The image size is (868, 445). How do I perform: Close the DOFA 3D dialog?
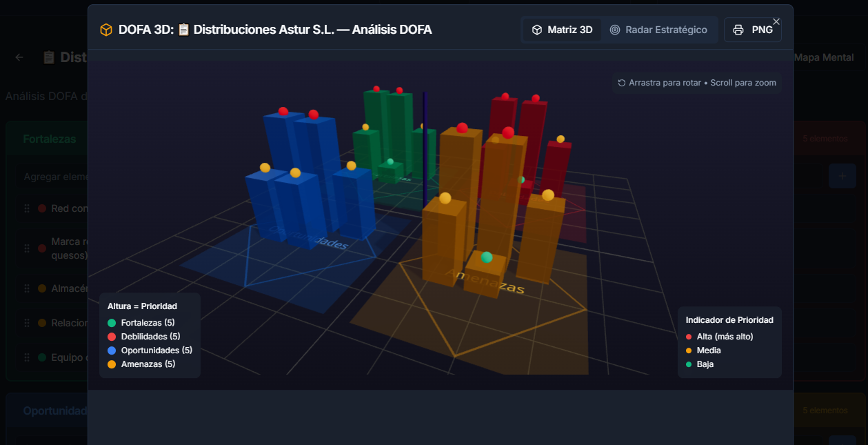coord(776,21)
